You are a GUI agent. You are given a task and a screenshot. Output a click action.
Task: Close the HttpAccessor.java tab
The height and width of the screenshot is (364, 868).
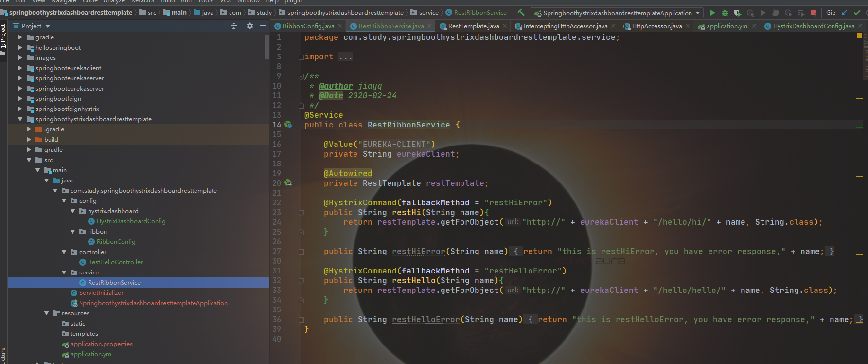(688, 26)
